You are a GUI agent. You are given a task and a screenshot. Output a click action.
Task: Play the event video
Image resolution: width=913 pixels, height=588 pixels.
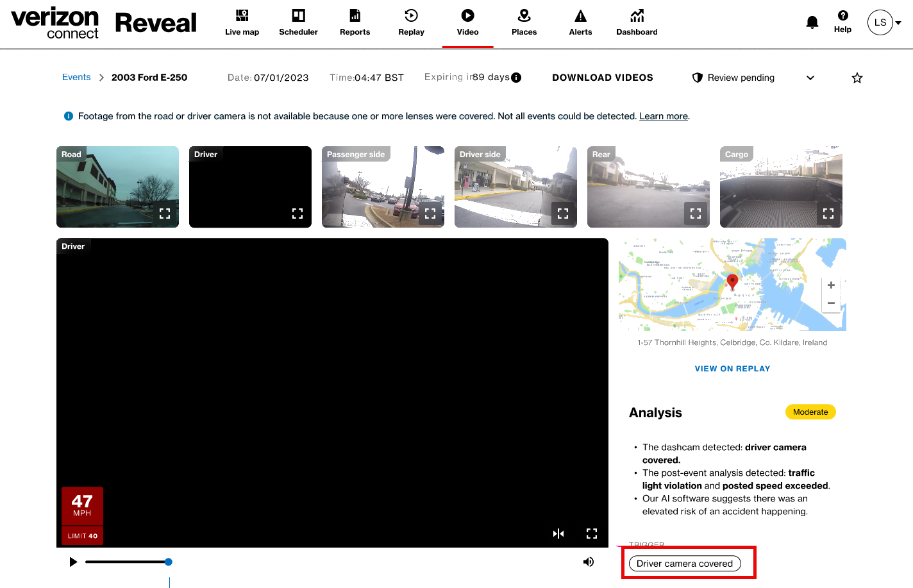73,562
